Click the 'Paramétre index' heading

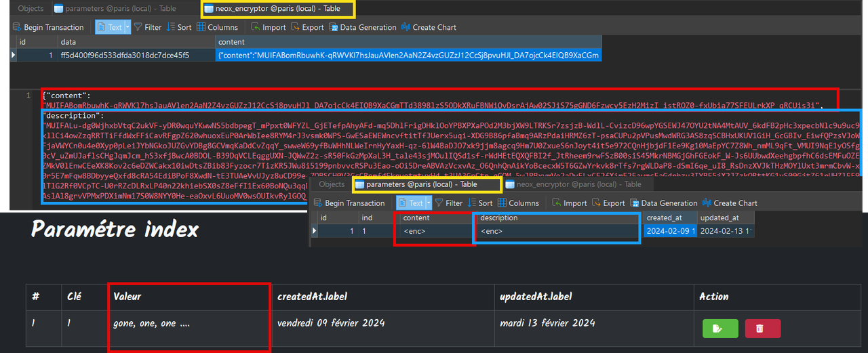click(x=115, y=230)
